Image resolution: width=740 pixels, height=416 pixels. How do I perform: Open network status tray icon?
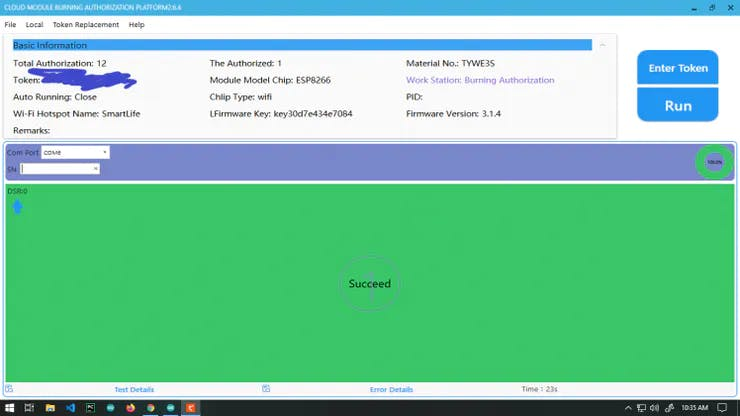point(641,408)
